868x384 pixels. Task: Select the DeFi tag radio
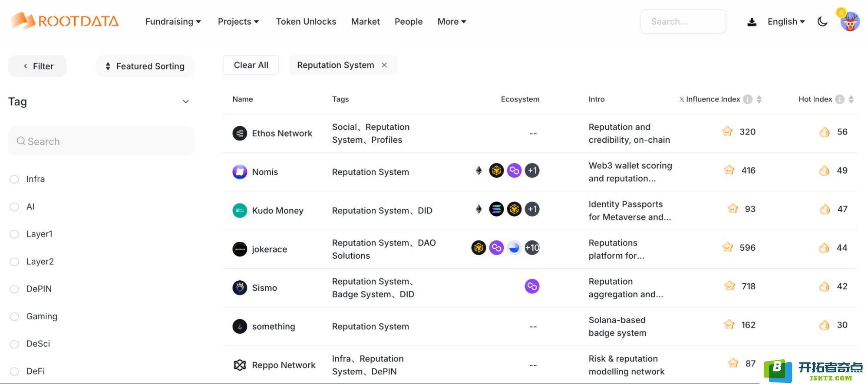(x=14, y=371)
